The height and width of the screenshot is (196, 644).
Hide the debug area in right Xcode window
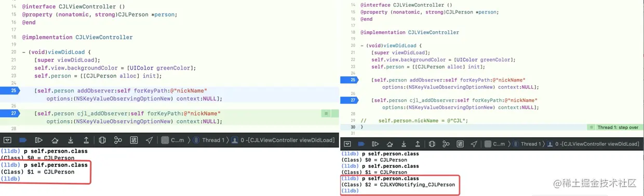[x=348, y=144]
